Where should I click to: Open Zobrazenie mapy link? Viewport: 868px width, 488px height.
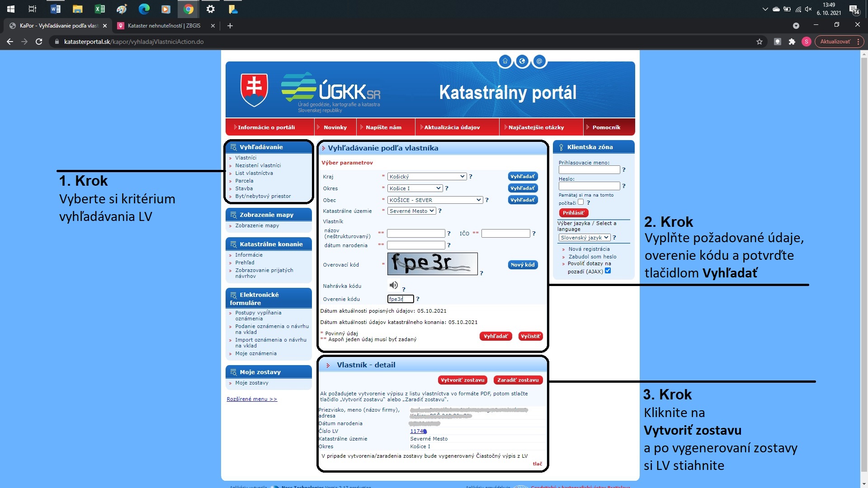tap(257, 225)
